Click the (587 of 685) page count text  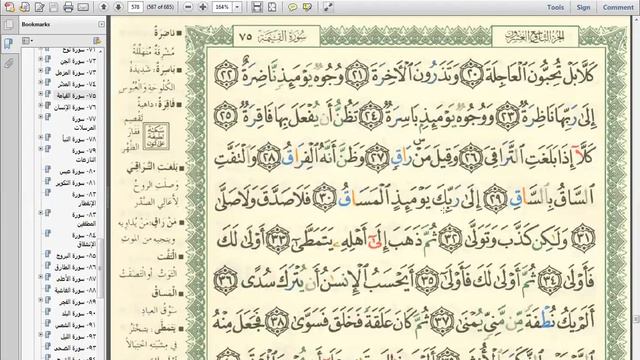pos(160,7)
